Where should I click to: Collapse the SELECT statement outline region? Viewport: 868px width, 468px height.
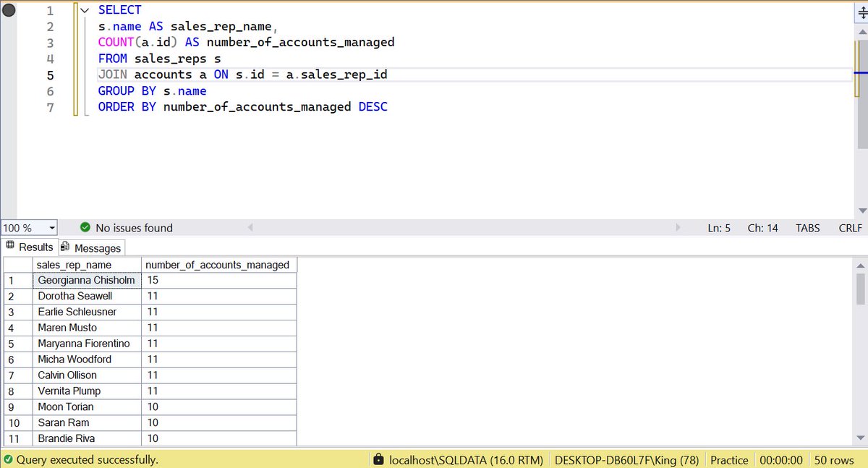(83, 10)
